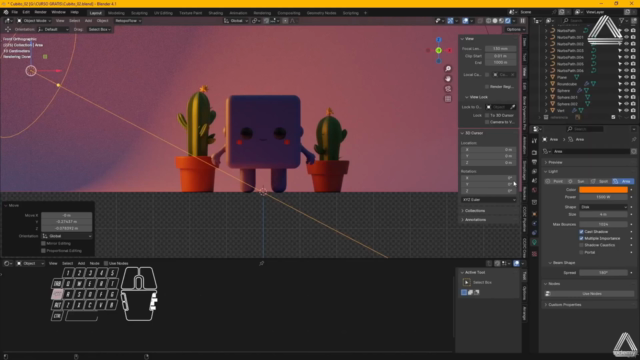Screen dimensions: 640x360
Task: Open the Select Box drag dropdown
Action: pos(99,29)
